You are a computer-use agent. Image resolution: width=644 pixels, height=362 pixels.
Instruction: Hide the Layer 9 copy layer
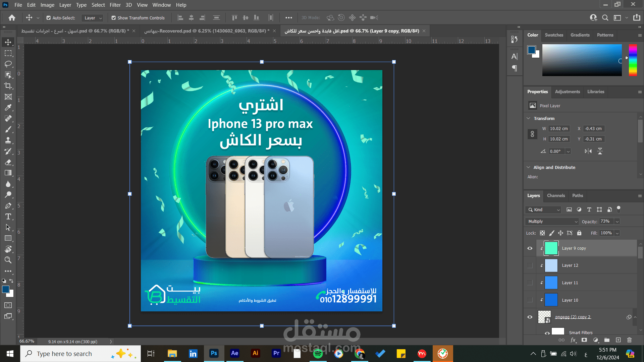[x=530, y=248]
